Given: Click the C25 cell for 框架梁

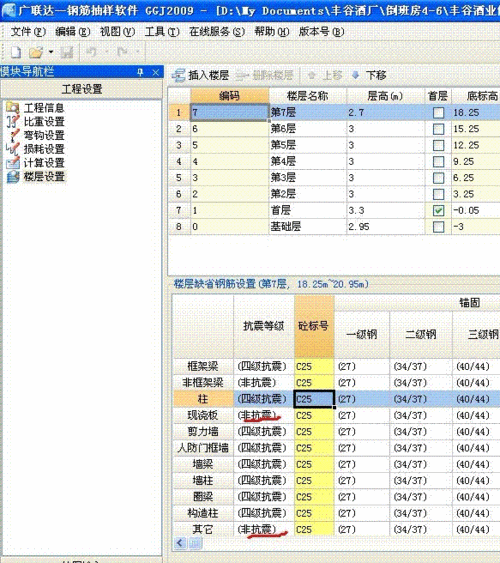Looking at the screenshot, I should (314, 367).
